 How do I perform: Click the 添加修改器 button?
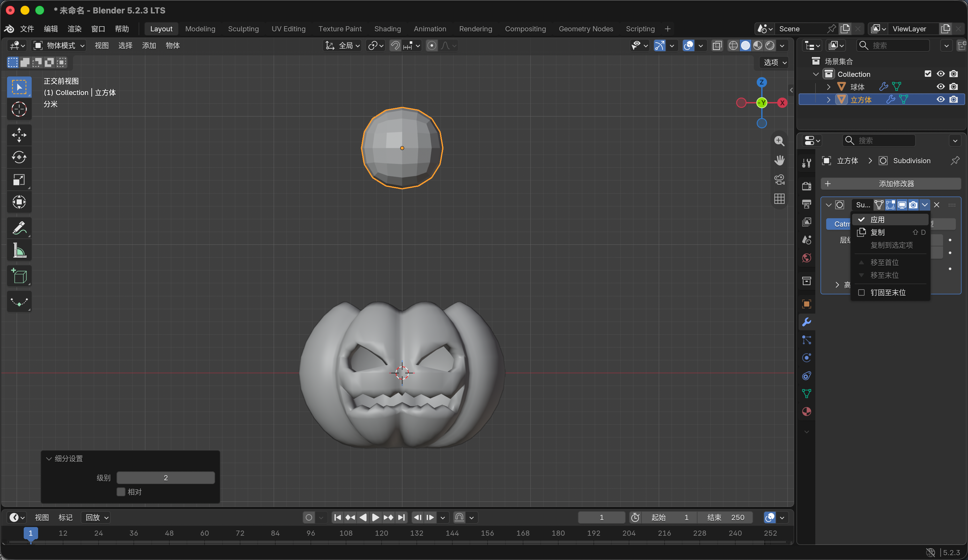pyautogui.click(x=891, y=184)
